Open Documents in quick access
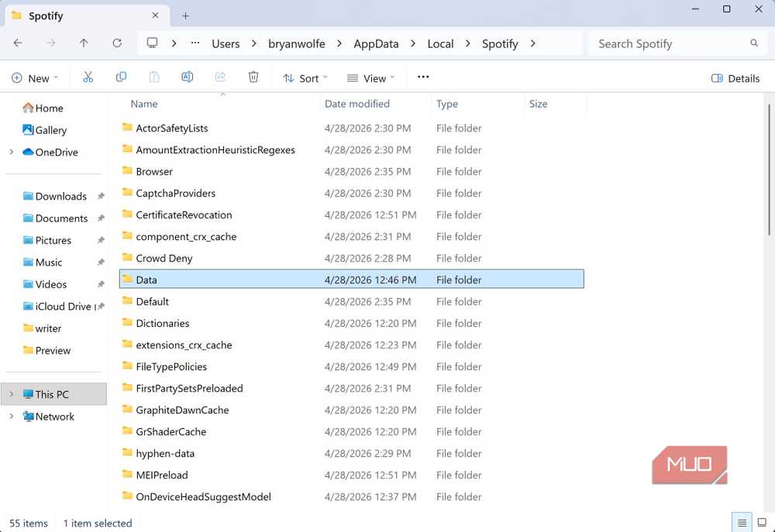 coord(55,218)
